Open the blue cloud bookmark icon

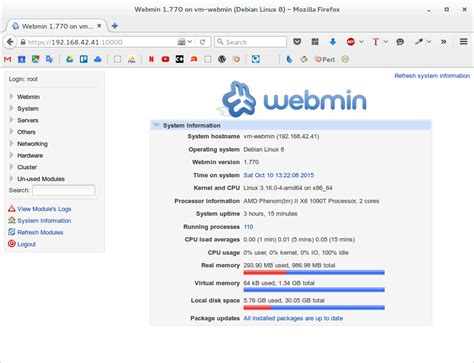click(x=98, y=59)
